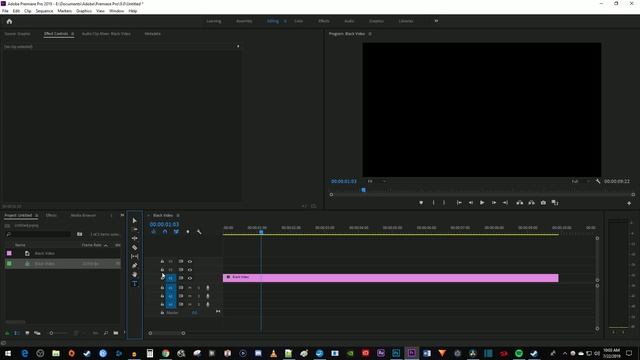Select the Selection arrow tool
This screenshot has height=360, width=640.
(135, 220)
